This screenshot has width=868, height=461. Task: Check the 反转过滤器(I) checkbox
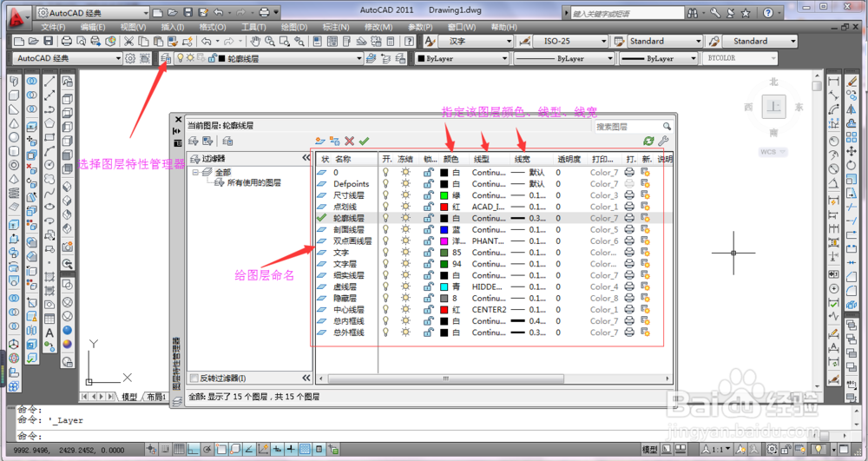point(194,378)
